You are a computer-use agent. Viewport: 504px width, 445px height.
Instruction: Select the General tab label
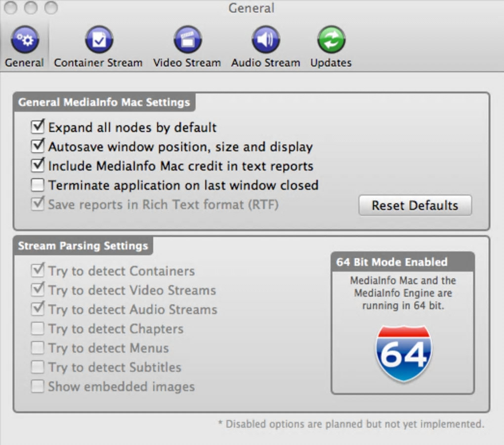pos(24,63)
